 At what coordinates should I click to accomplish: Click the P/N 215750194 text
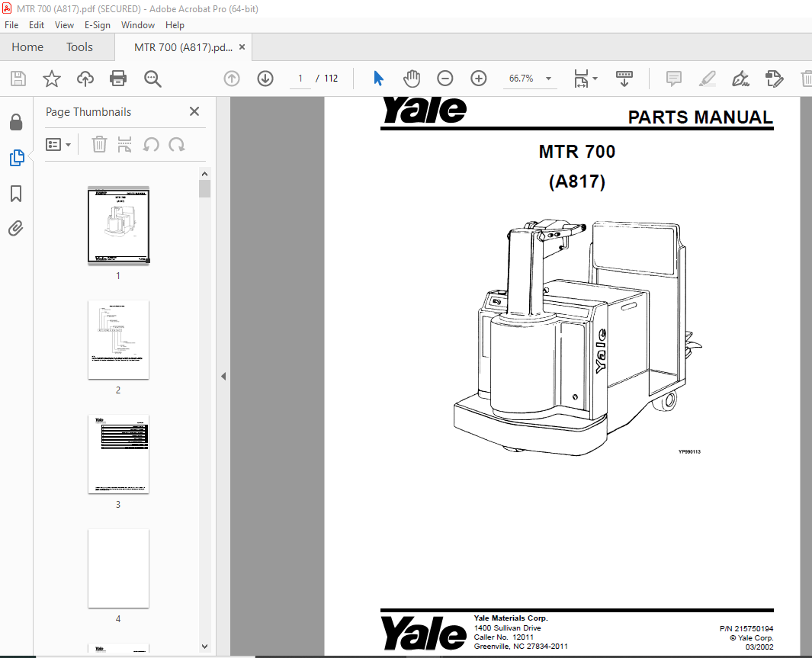click(746, 628)
